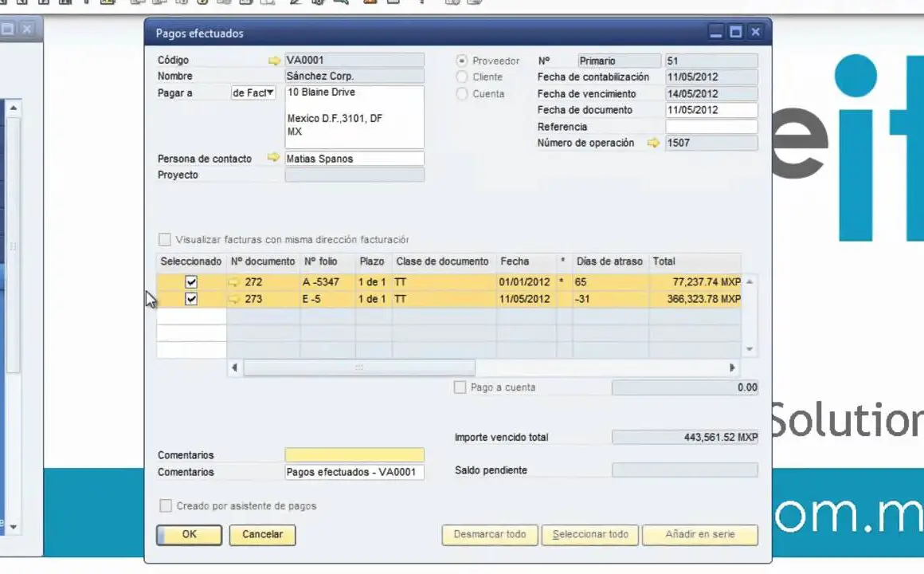The height and width of the screenshot is (574, 924).
Task: Click the table's horizontal scroll left arrow
Action: 234,368
